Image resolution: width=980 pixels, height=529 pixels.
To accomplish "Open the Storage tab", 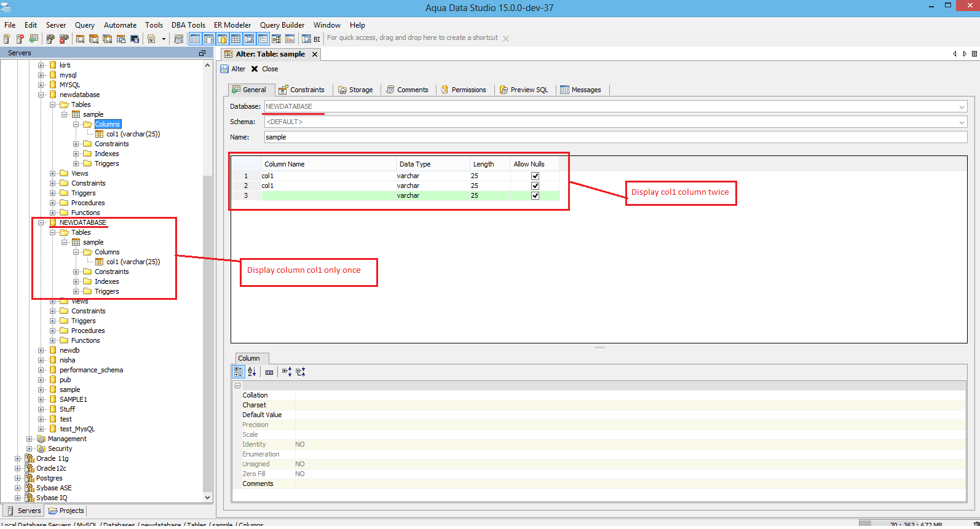I will tap(356, 90).
